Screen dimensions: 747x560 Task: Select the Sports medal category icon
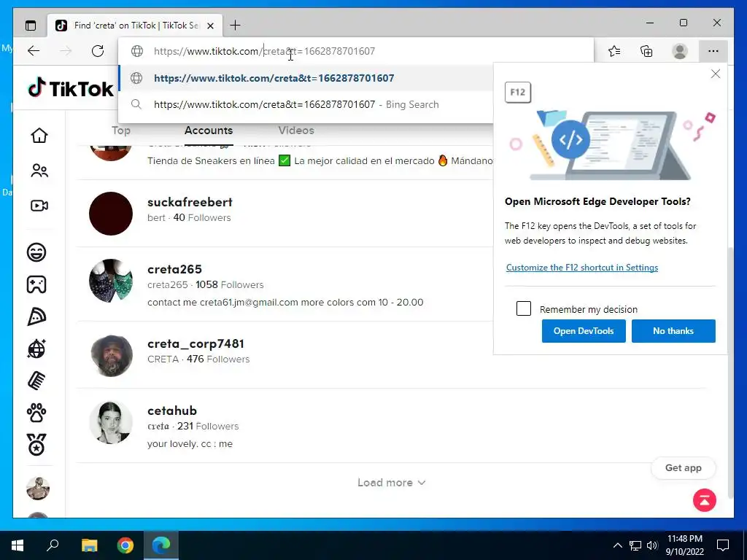(x=36, y=444)
